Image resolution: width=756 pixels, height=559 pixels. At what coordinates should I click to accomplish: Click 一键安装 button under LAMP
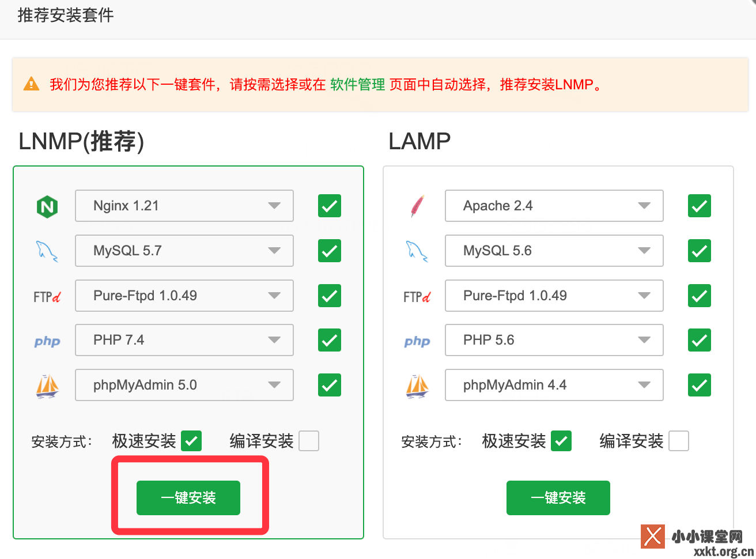coord(558,498)
